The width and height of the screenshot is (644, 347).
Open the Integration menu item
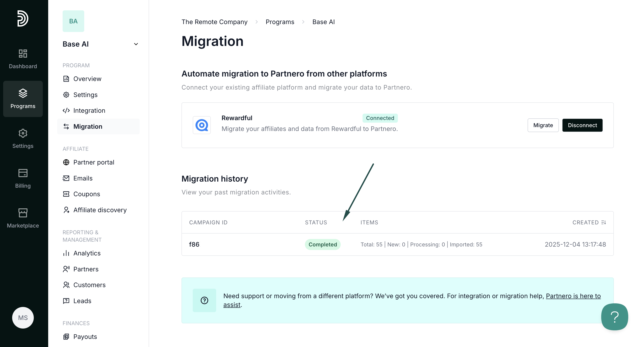pyautogui.click(x=89, y=110)
